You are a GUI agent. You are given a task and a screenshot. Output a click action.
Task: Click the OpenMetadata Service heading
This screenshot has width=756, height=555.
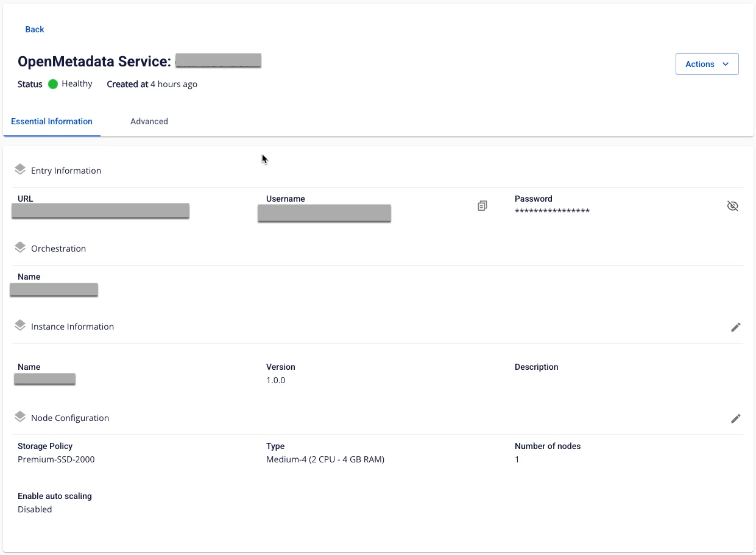point(94,62)
